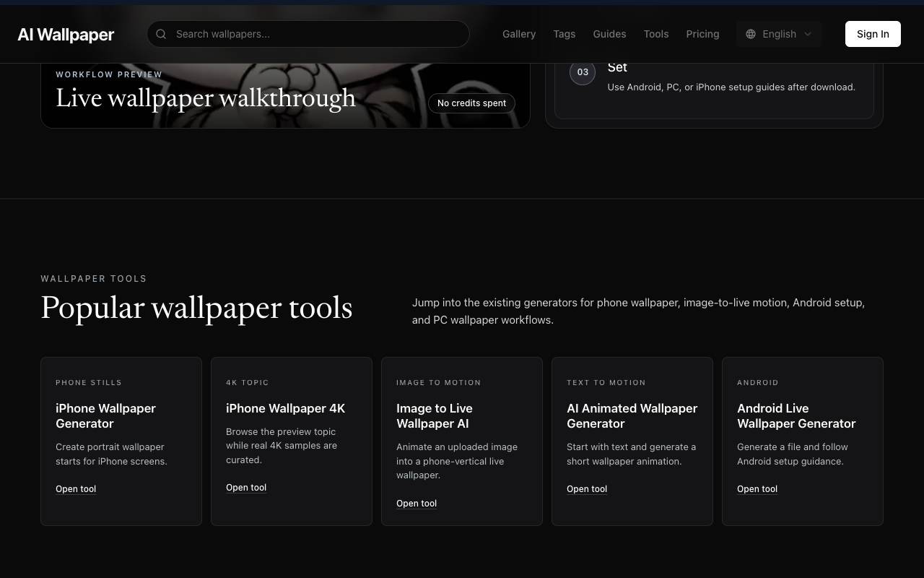
Task: Open the Pricing page
Action: click(702, 34)
